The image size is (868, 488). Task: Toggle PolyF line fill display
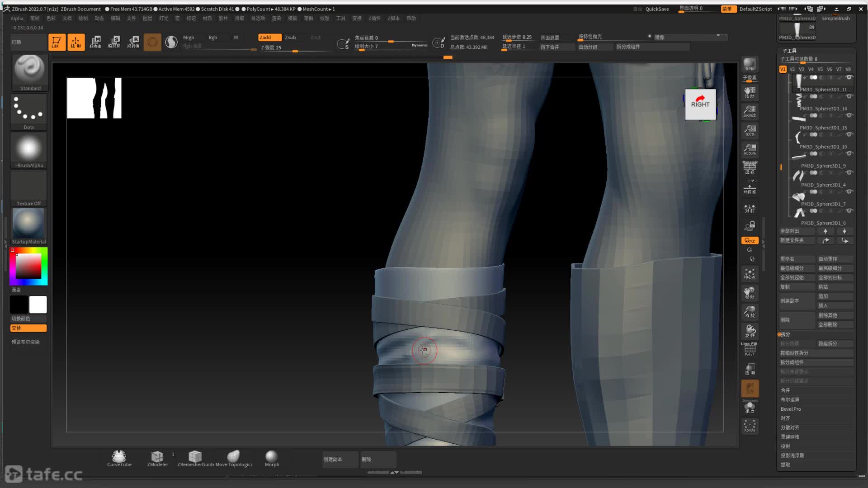click(750, 349)
